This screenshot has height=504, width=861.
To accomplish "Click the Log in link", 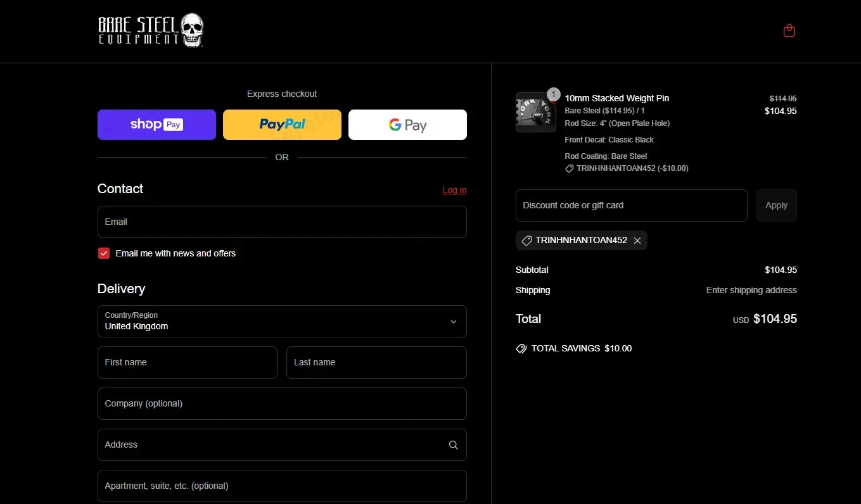I will coord(454,190).
